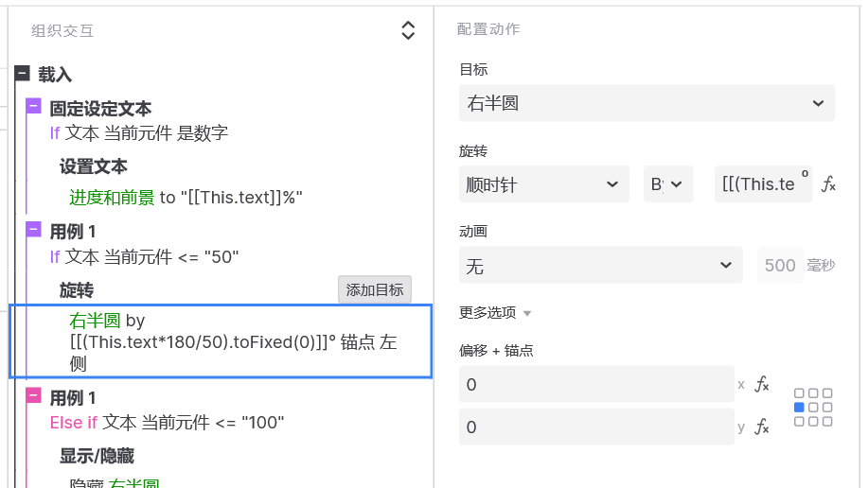Open the 顺时针 rotation direction dropdown
Viewport: 868px width, 488px height.
pyautogui.click(x=543, y=184)
